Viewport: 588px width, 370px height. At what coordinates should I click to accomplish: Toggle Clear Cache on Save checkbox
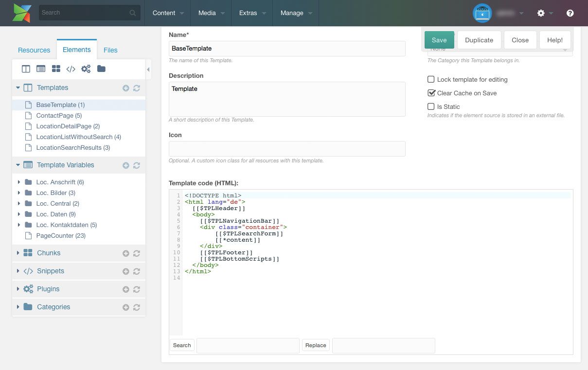431,93
